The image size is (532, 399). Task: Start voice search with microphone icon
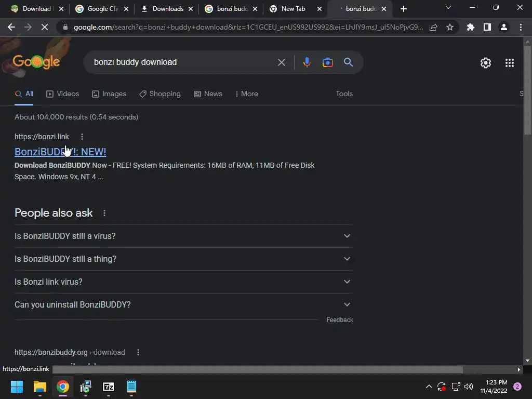click(x=307, y=62)
